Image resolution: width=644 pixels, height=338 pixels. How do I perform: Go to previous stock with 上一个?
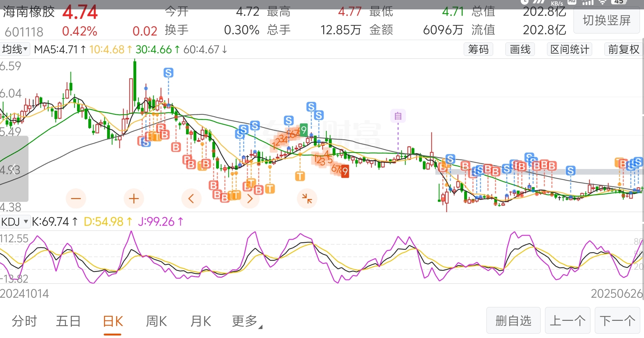[x=568, y=320]
